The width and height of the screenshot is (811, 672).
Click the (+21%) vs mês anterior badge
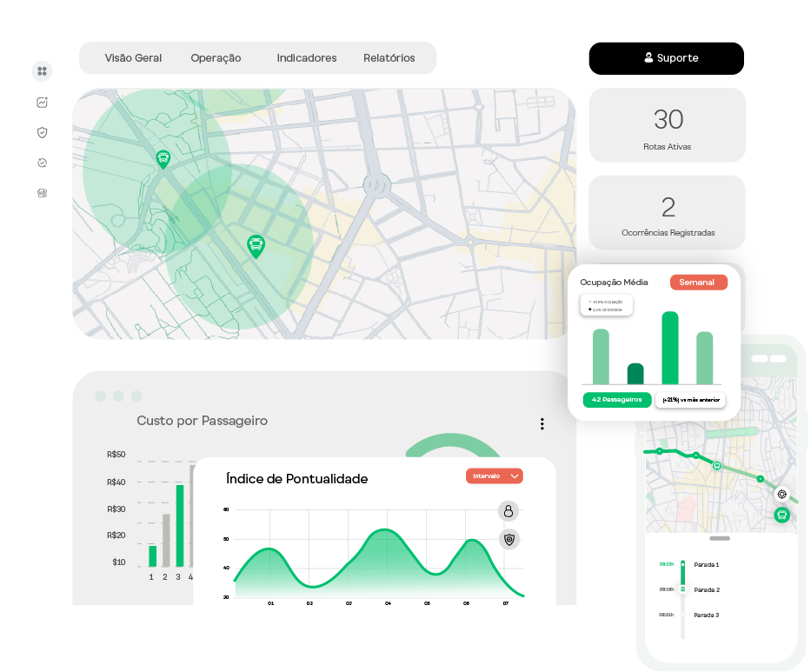pos(691,400)
